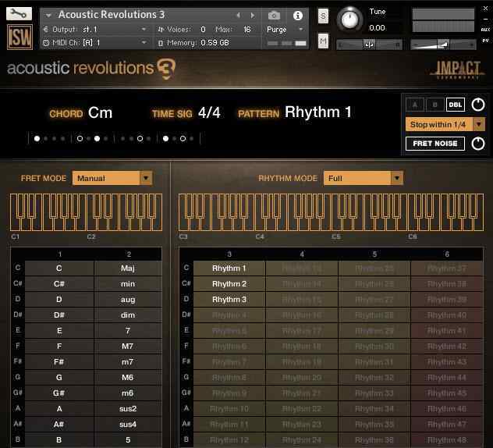Minimize instrument with dash icon at top right
The image size is (493, 448).
coord(485,19)
